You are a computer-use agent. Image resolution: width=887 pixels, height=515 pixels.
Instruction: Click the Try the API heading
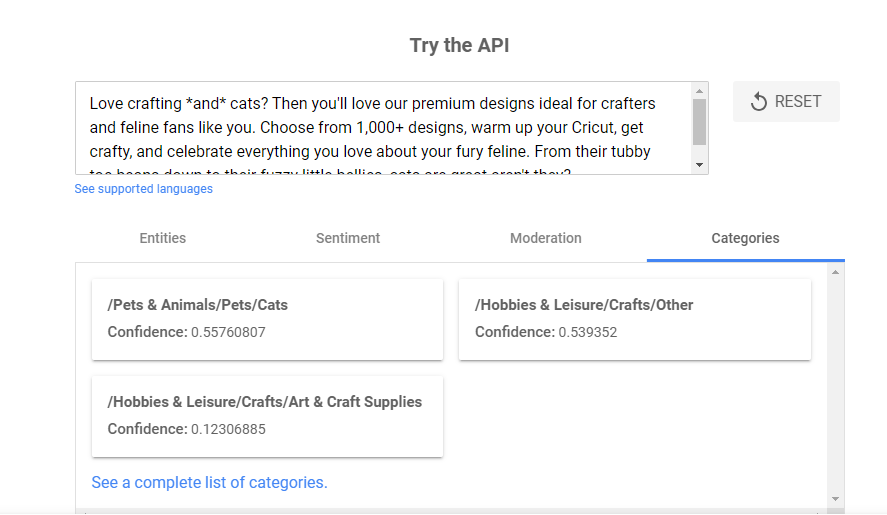tap(459, 45)
